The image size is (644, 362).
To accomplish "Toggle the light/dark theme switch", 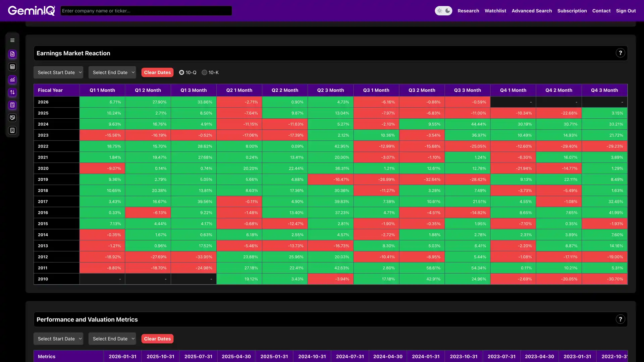I will (443, 11).
